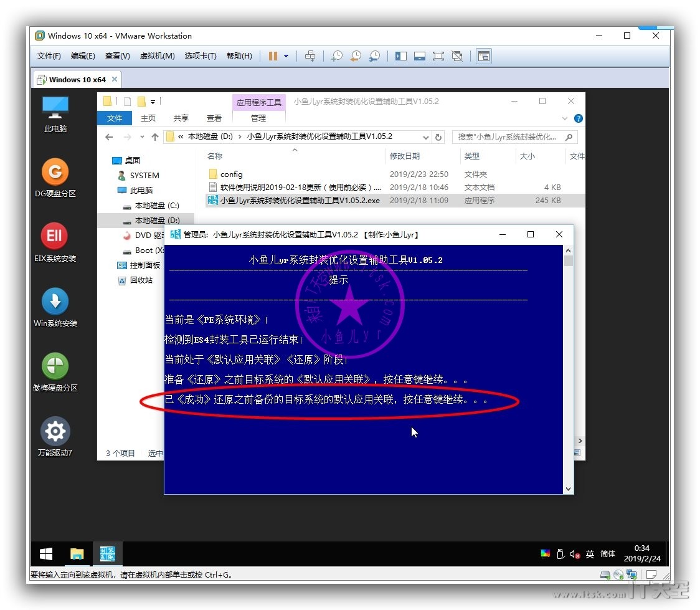Click the Unity mode toolbar icon
Screen dimensions: 700x610
coord(457,56)
